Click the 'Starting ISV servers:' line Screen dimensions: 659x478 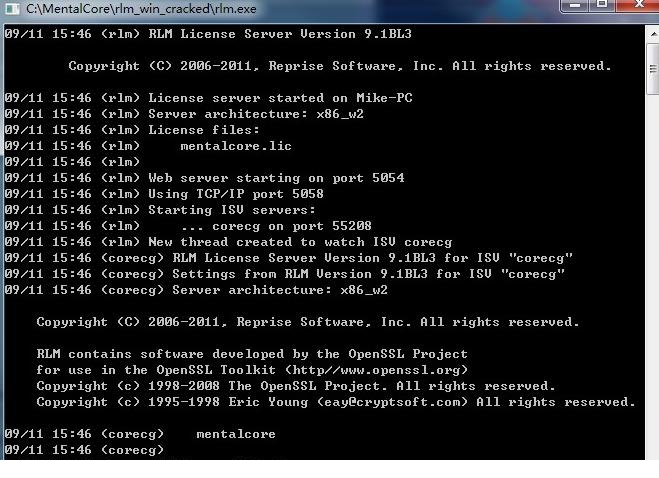point(160,210)
